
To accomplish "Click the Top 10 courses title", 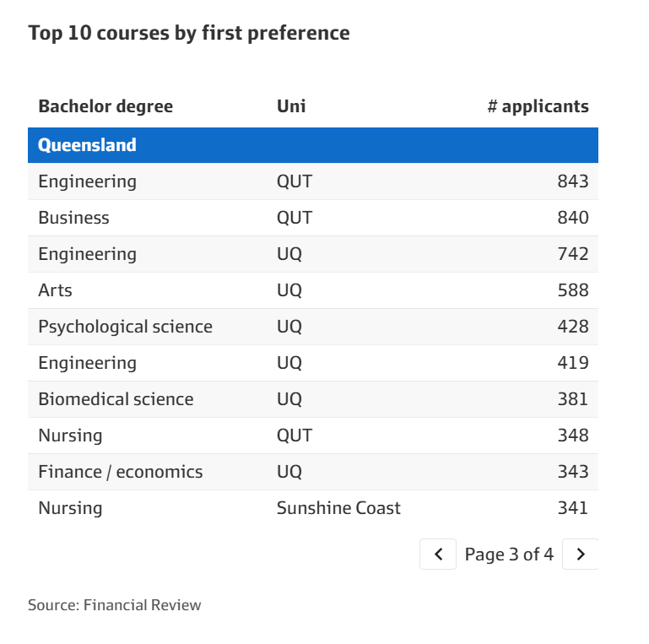I will click(x=189, y=33).
